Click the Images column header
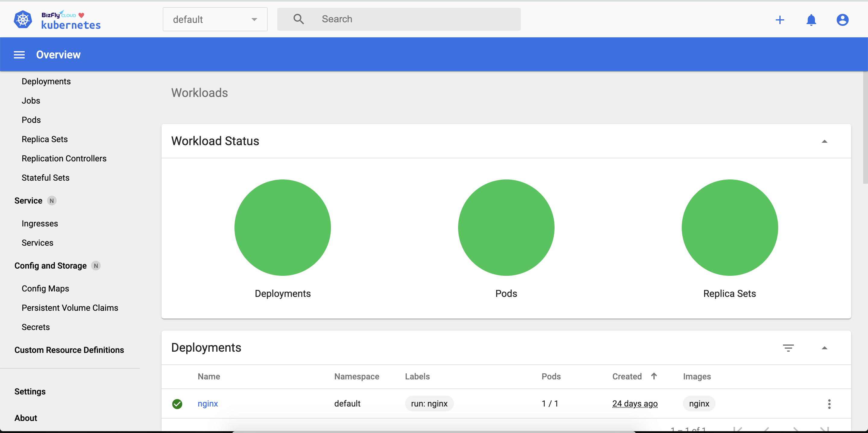Viewport: 868px width, 433px height. pyautogui.click(x=697, y=376)
